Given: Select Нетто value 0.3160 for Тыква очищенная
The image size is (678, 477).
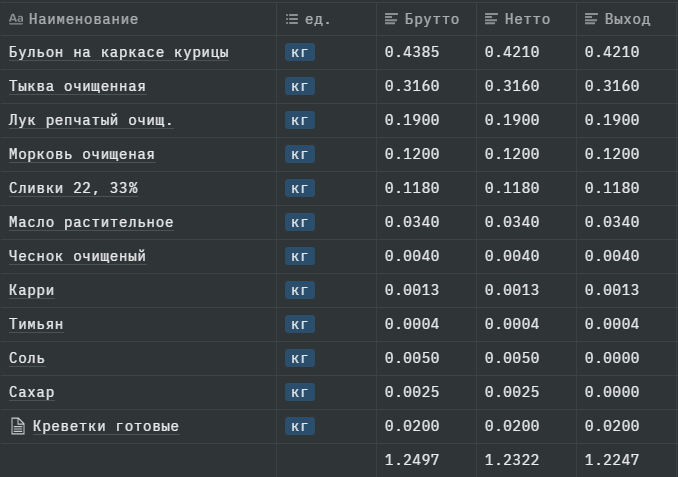Looking at the screenshot, I should point(512,86).
